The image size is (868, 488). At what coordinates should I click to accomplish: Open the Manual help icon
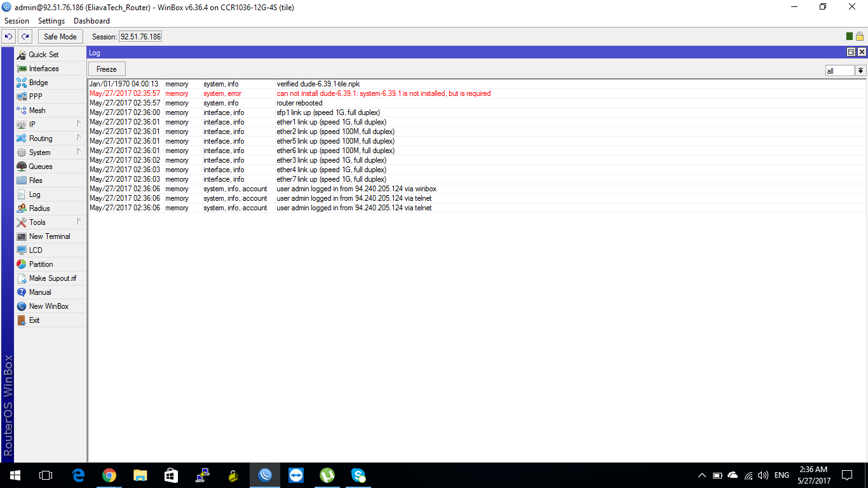pyautogui.click(x=22, y=292)
